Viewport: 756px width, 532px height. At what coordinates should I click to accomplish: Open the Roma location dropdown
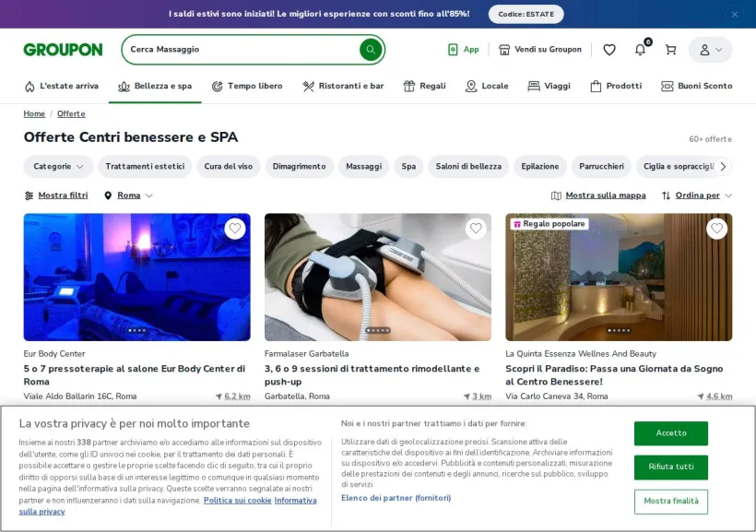[129, 195]
